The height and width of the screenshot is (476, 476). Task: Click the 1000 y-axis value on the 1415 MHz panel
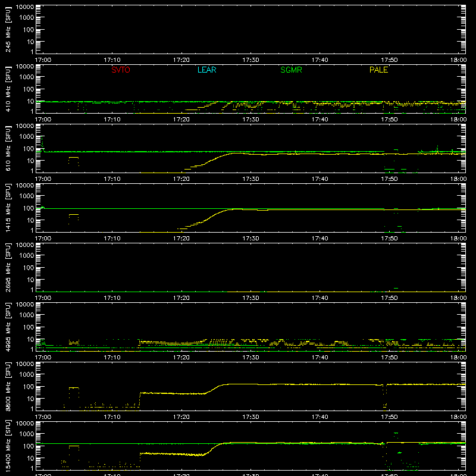(x=27, y=196)
